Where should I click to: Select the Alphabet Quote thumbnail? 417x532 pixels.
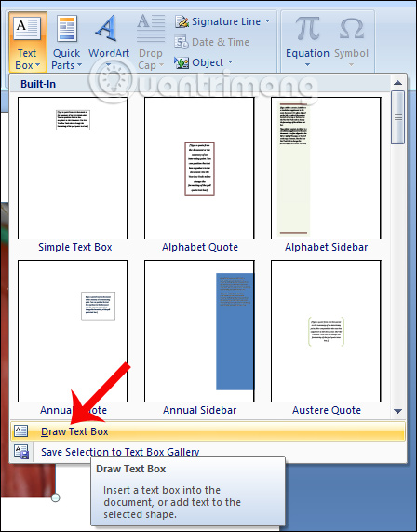199,168
